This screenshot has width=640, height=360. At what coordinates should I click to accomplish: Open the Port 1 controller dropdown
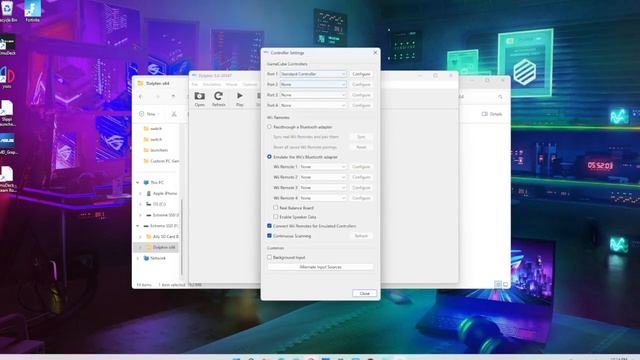point(313,74)
